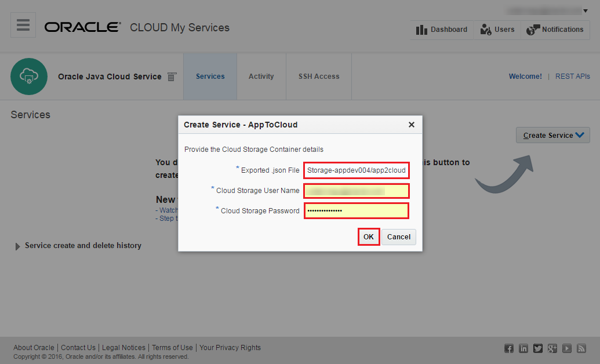Click the Exported .json File field
Image resolution: width=600 pixels, height=364 pixels.
(x=357, y=170)
